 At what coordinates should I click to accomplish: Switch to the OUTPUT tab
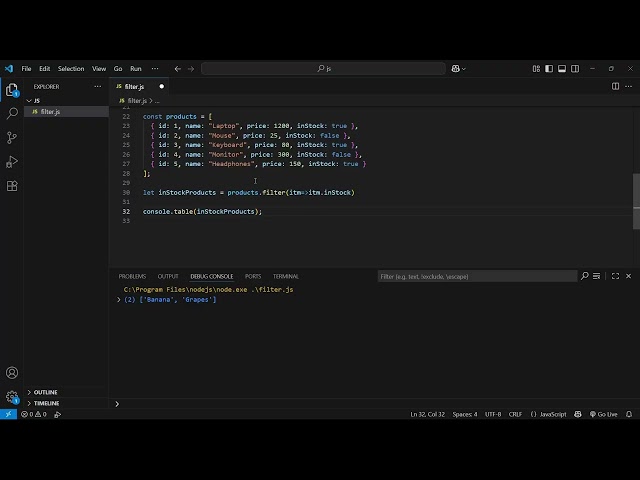pyautogui.click(x=168, y=276)
